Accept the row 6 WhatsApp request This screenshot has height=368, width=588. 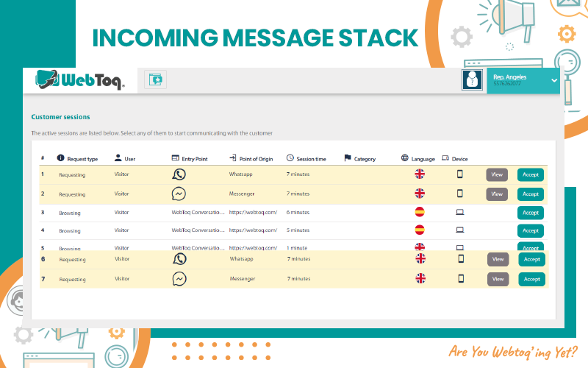click(x=531, y=260)
